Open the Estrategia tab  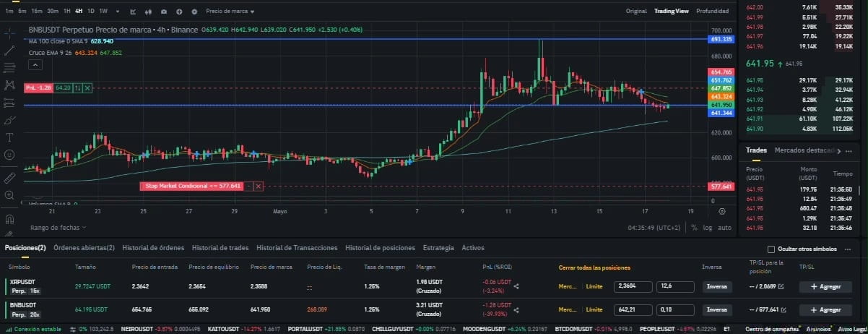click(x=438, y=248)
